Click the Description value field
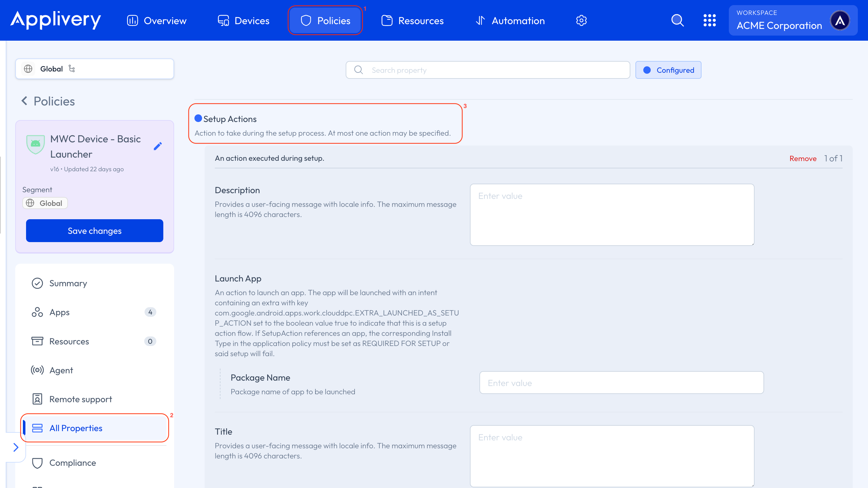 click(612, 214)
